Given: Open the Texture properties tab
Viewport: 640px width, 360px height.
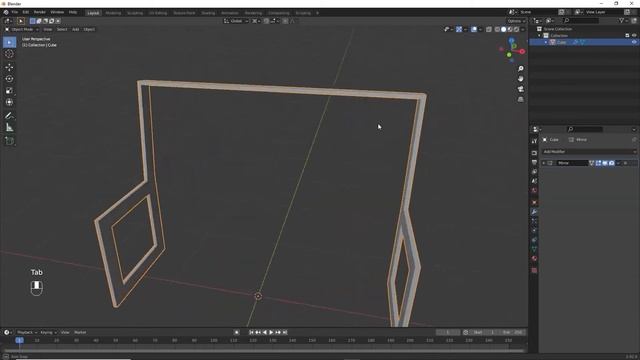Looking at the screenshot, I should (x=534, y=270).
